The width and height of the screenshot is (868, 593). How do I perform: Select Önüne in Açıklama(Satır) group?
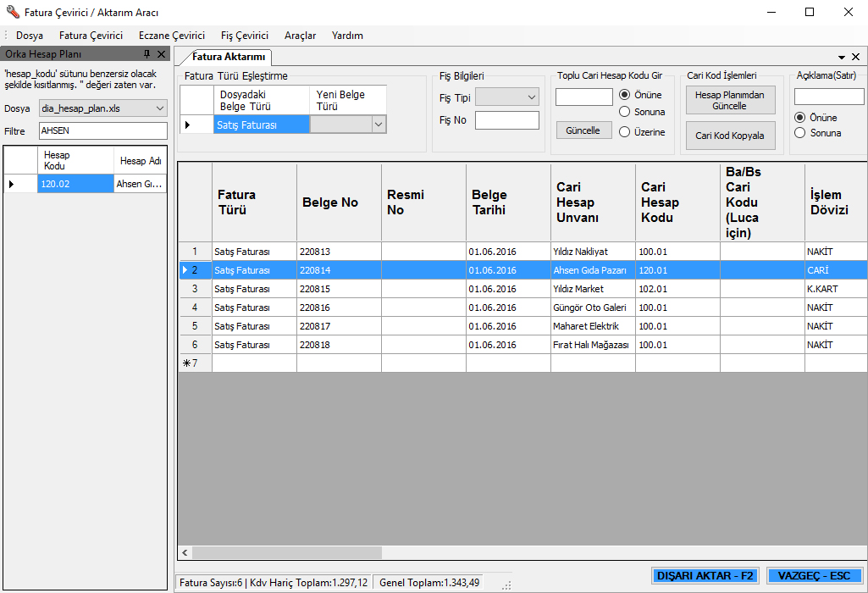[x=800, y=118]
